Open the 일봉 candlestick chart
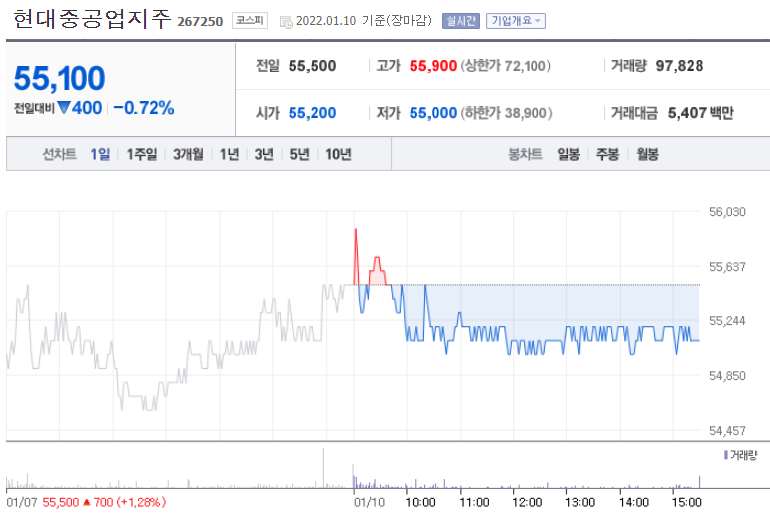770x522 pixels. (x=569, y=154)
